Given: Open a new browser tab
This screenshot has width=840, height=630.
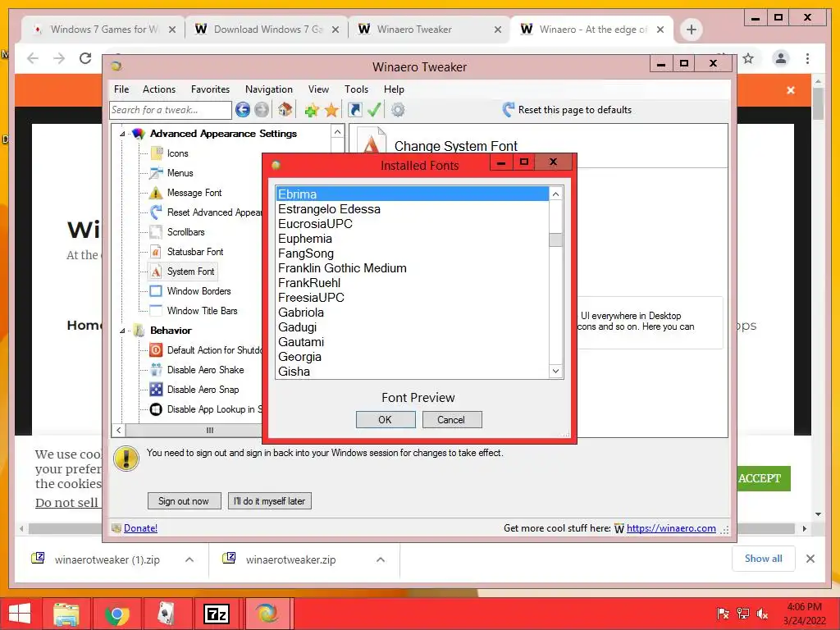Looking at the screenshot, I should [691, 30].
